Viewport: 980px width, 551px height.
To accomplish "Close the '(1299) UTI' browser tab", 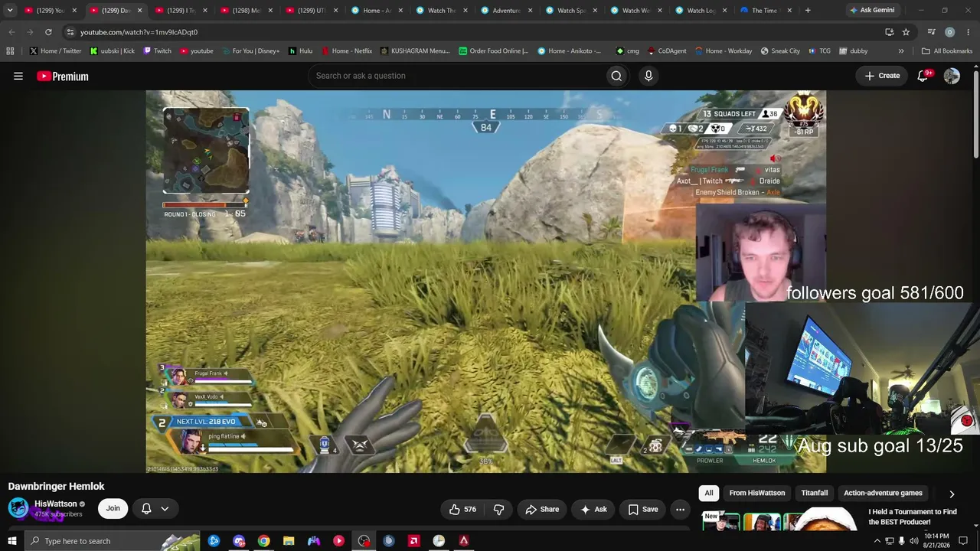I will 335,10.
